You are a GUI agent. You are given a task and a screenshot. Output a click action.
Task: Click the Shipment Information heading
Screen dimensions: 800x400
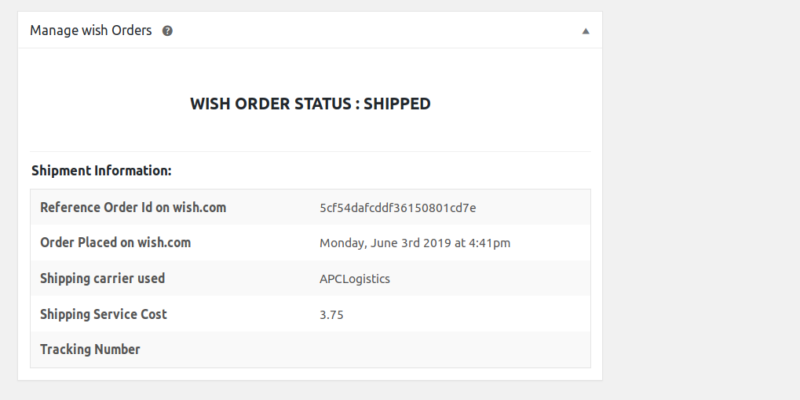102,170
